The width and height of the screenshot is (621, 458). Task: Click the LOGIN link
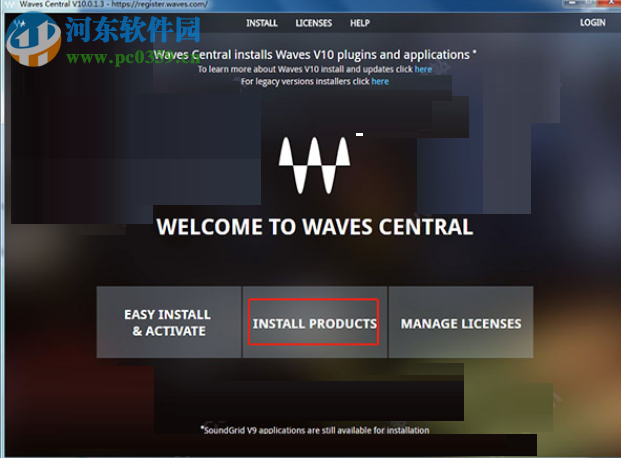(592, 23)
